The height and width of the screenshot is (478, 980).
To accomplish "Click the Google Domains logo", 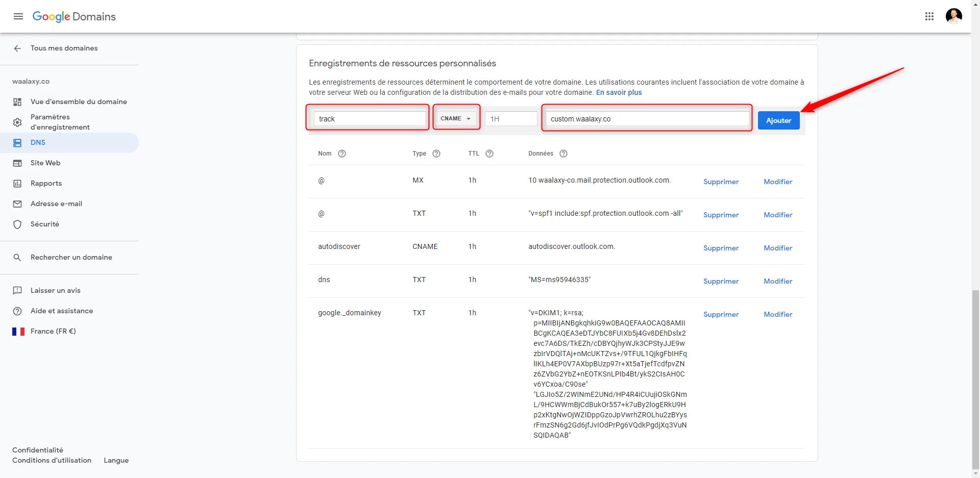I will coord(74,16).
